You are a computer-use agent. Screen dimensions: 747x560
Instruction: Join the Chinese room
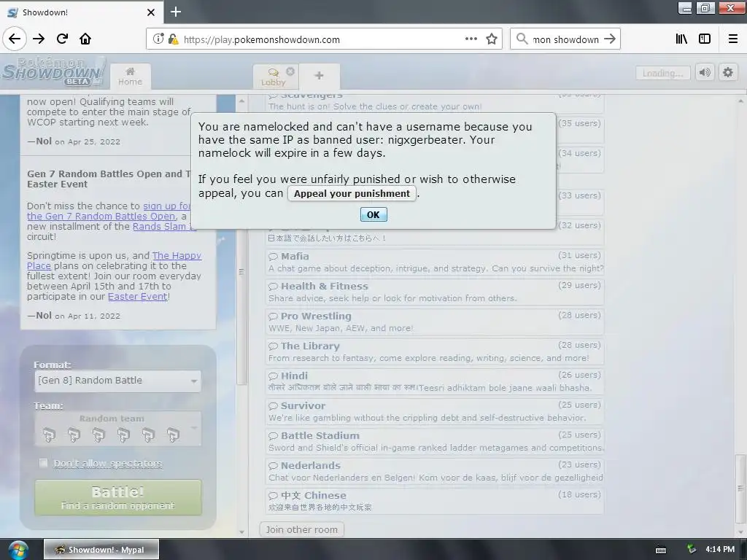[x=435, y=502]
